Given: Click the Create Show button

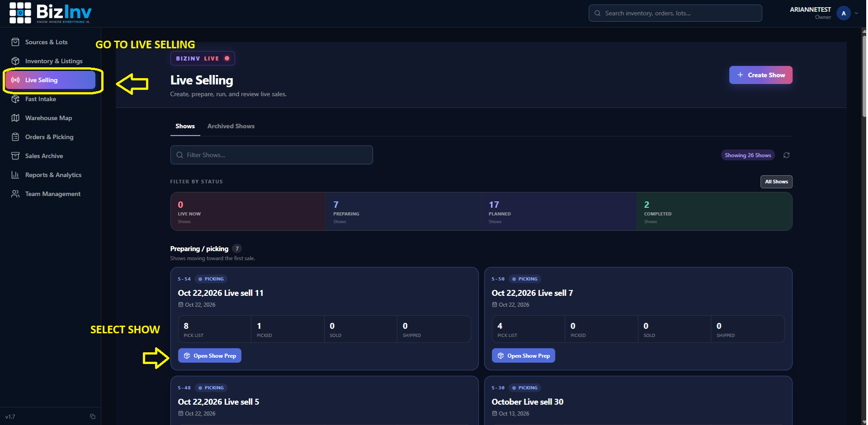Looking at the screenshot, I should tap(761, 75).
